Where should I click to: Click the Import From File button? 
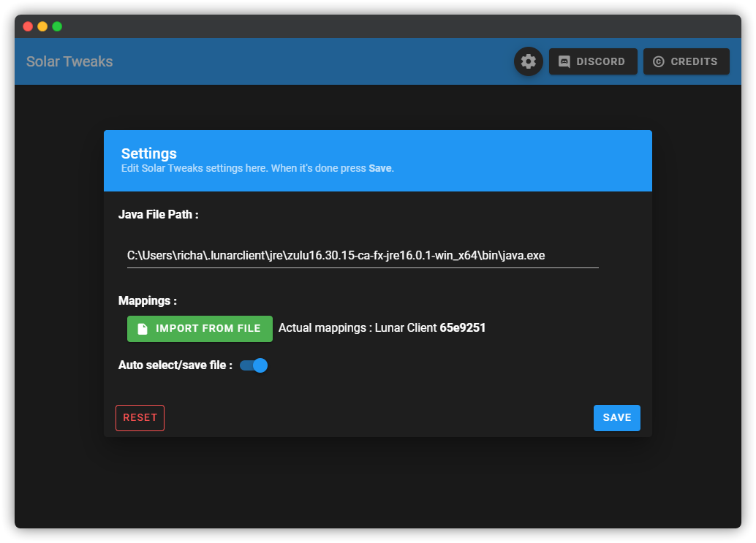(x=200, y=329)
